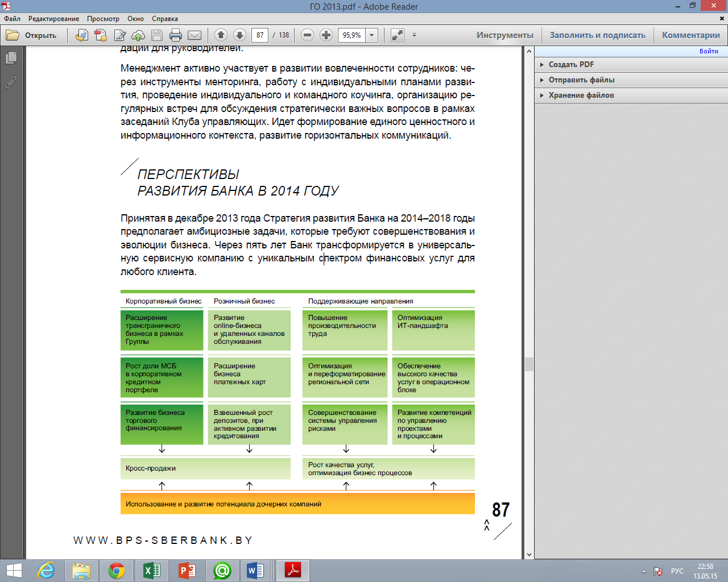
Task: Click the Открыть folder button
Action: click(x=31, y=35)
